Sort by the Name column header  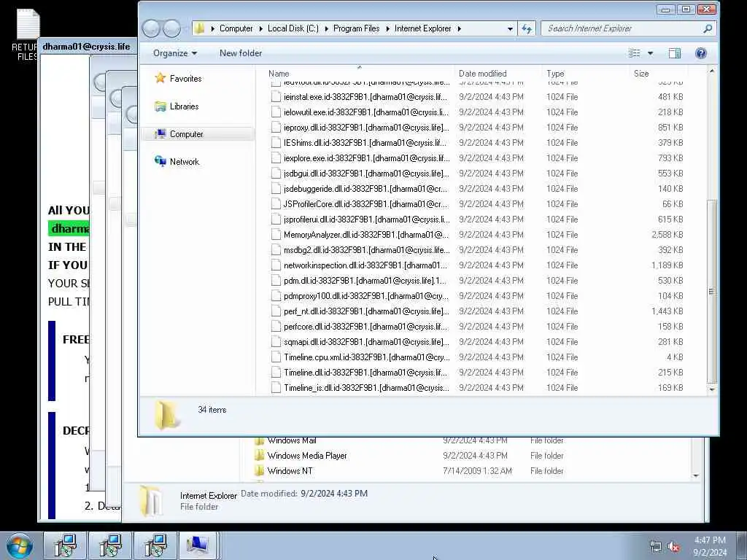point(279,74)
